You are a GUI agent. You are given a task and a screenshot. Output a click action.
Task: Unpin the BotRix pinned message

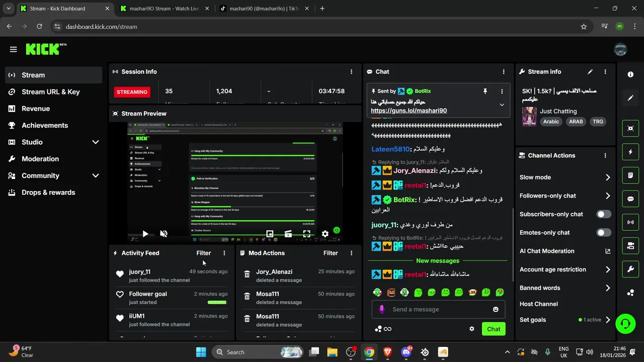[485, 91]
